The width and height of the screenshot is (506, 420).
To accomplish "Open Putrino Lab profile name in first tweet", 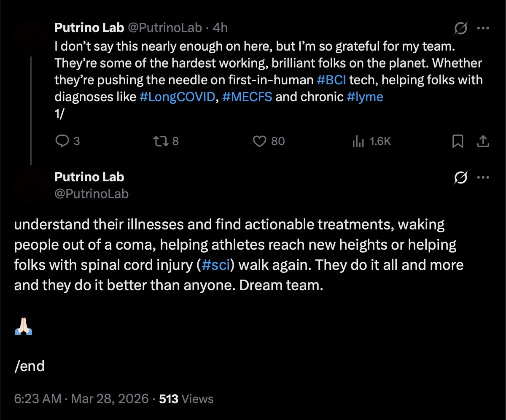I will pos(89,28).
